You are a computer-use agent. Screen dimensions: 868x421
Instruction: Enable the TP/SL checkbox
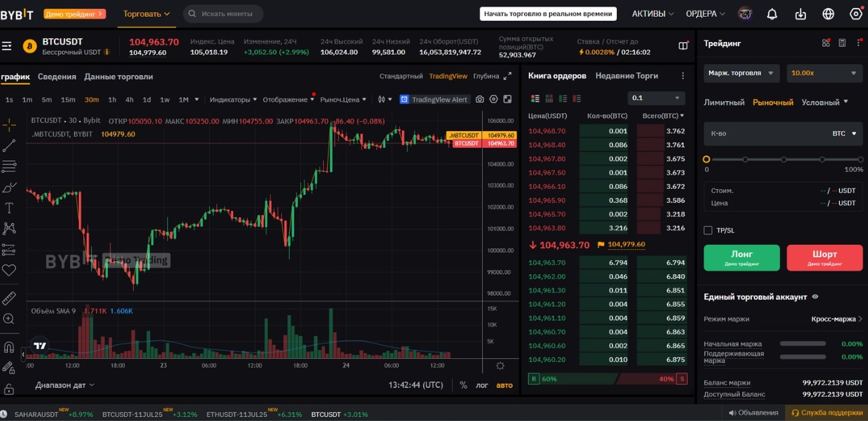click(x=708, y=230)
